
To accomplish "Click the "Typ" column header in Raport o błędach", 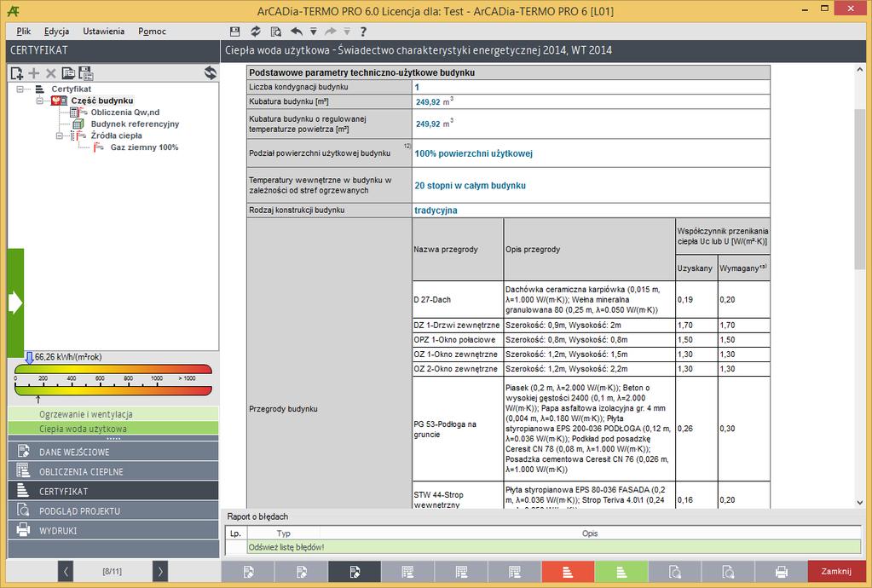I will (x=284, y=533).
